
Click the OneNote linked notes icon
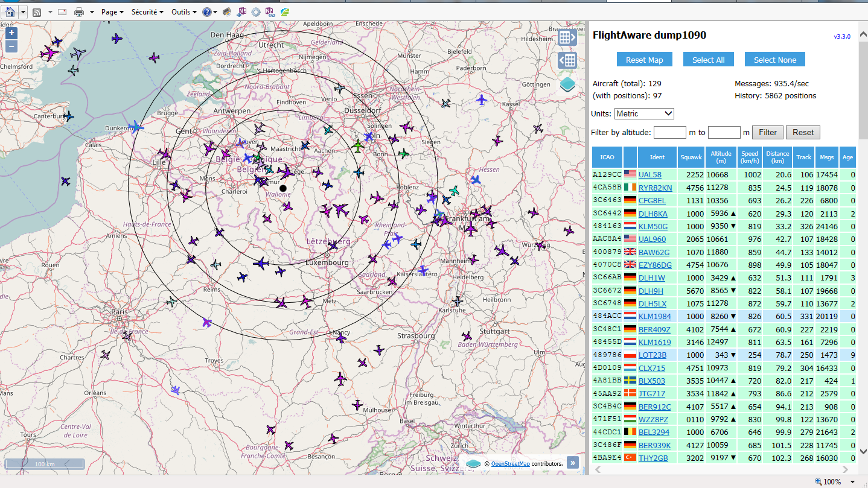click(270, 12)
